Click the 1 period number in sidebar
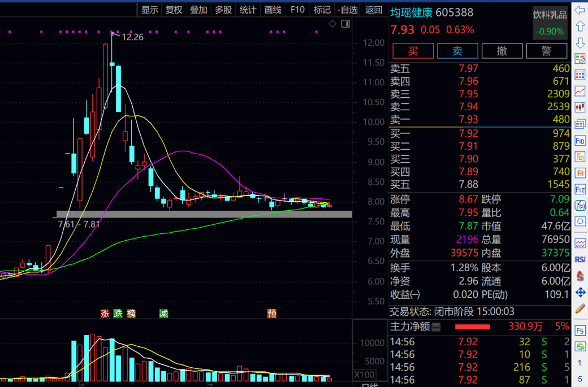Screen dimensions: 588x387 point(580,363)
